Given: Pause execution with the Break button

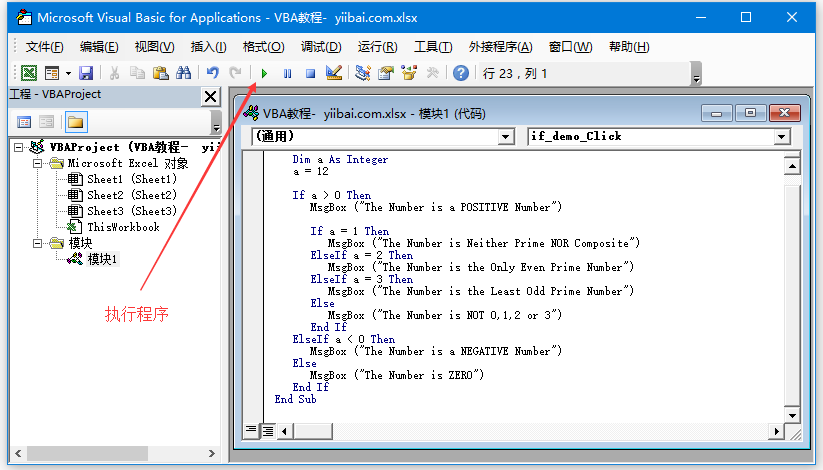Looking at the screenshot, I should (x=287, y=74).
